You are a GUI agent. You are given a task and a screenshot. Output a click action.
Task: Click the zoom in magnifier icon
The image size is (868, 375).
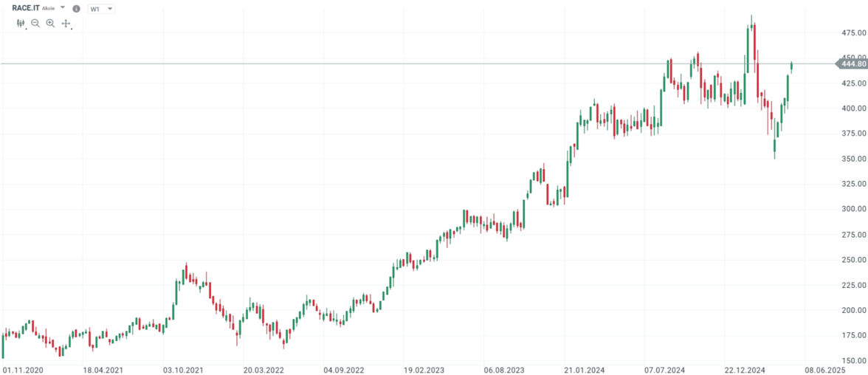point(50,24)
